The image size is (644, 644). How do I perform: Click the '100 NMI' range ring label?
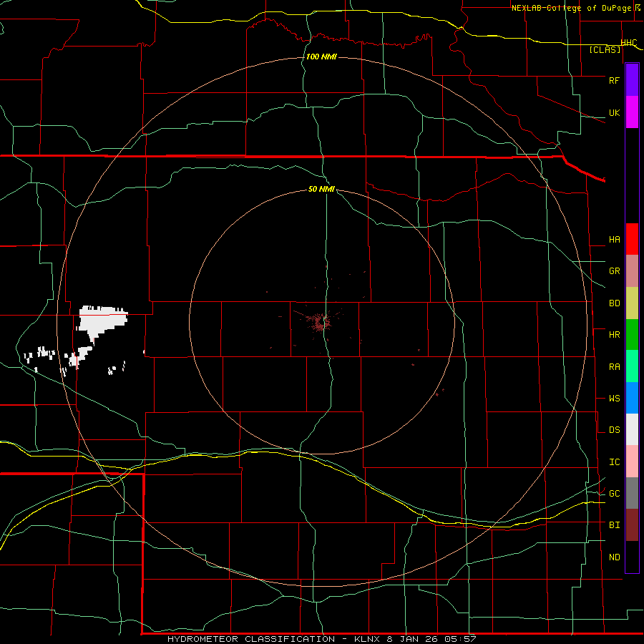click(x=321, y=57)
